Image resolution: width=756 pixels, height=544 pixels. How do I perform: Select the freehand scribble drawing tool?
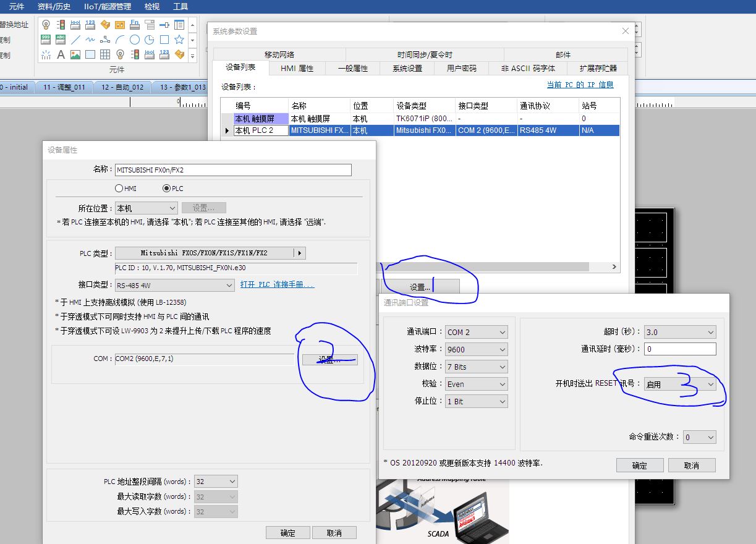coord(90,40)
